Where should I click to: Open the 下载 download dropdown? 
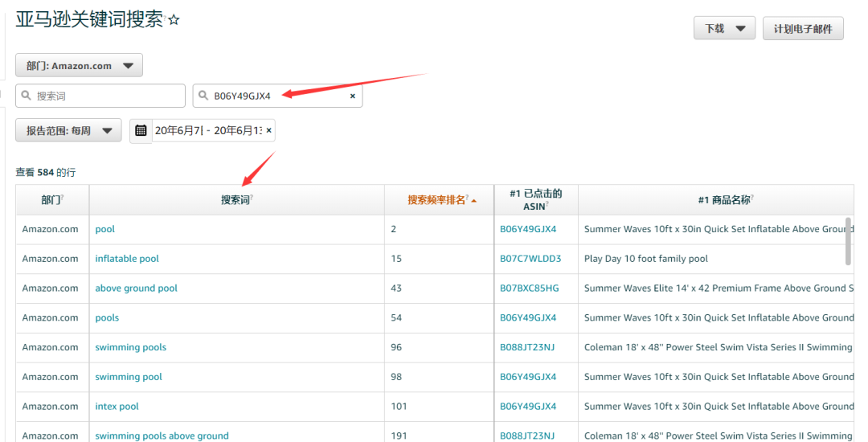click(x=724, y=28)
